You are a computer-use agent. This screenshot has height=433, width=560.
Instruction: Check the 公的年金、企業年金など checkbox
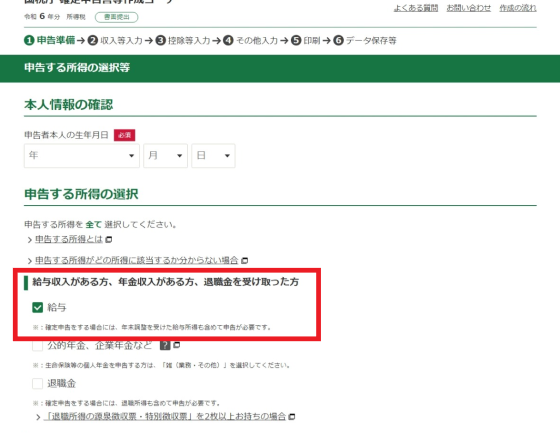(38, 345)
